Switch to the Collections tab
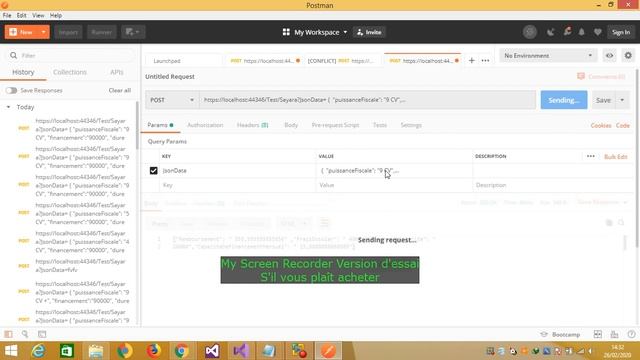 click(x=70, y=72)
